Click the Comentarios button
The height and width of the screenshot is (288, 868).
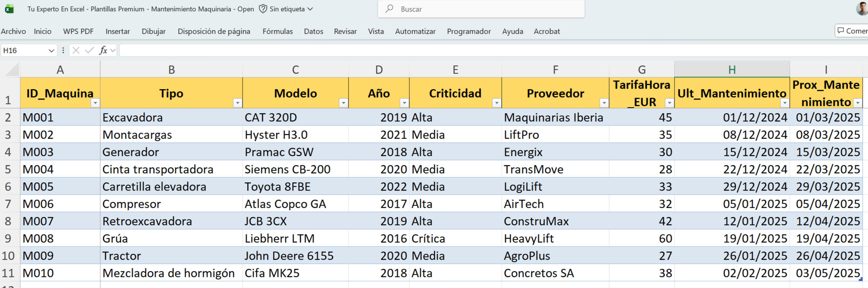click(853, 31)
